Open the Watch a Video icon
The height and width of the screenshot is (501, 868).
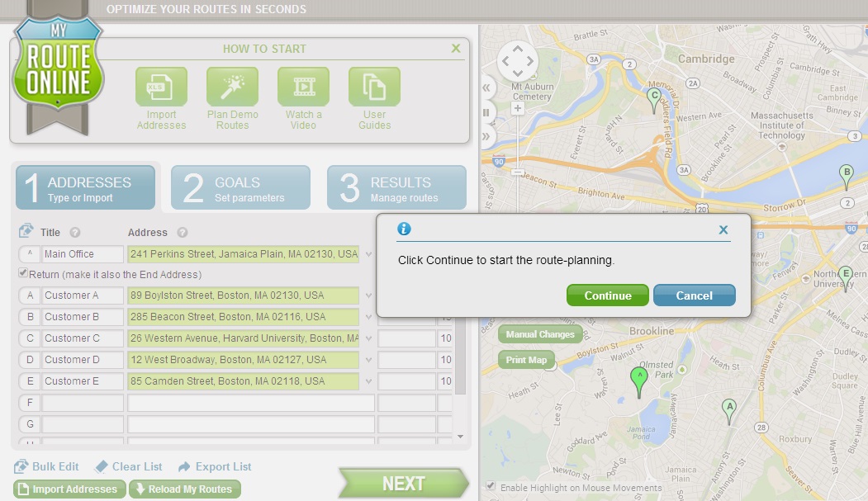[x=303, y=87]
